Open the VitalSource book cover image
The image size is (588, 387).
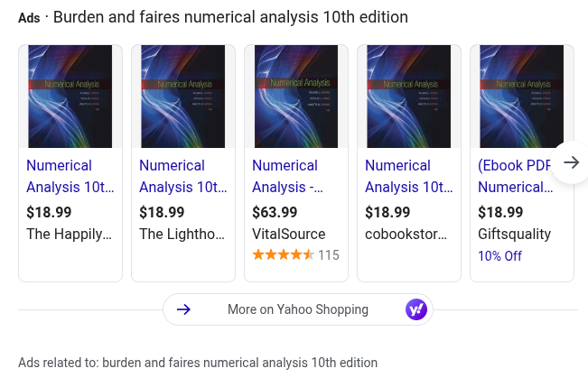coord(296,97)
